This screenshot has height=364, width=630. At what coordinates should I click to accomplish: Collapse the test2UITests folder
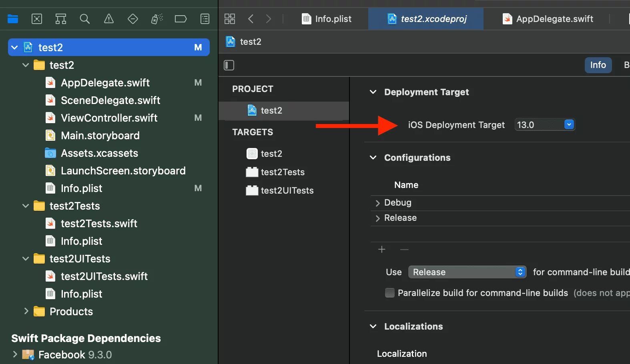pos(26,258)
